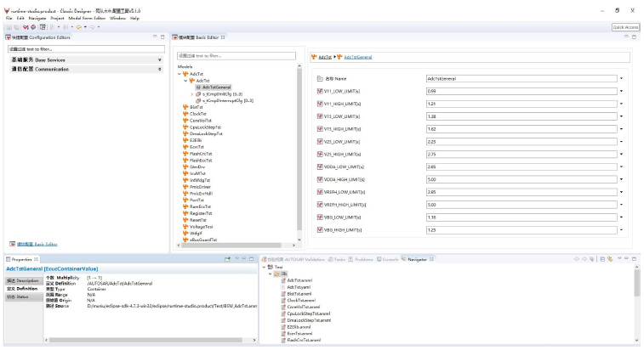Open the File menu
The width and height of the screenshot is (644, 350).
click(x=9, y=18)
